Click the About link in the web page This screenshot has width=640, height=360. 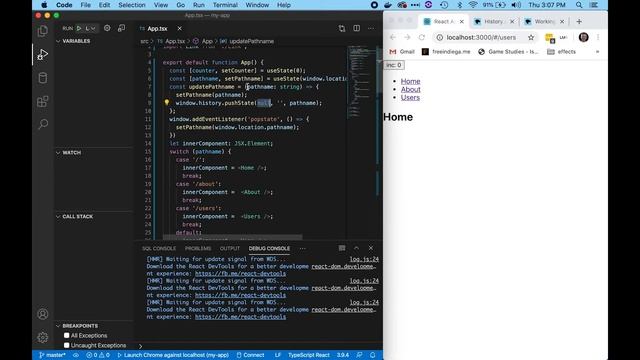[x=410, y=89]
